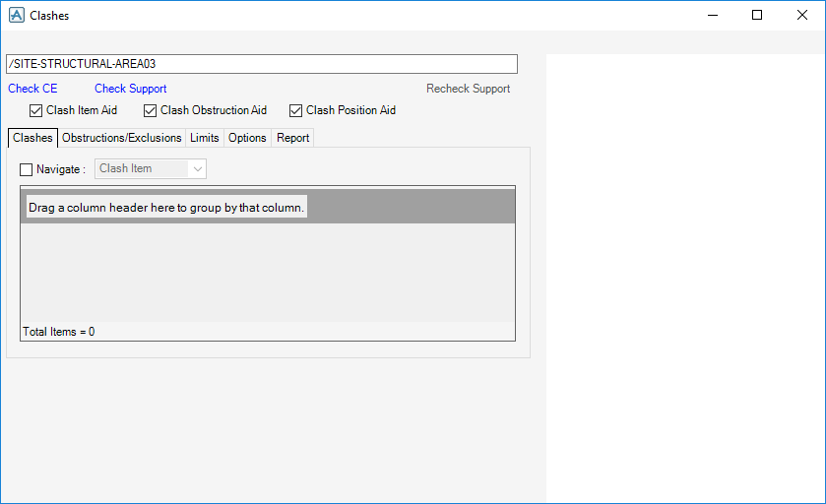Click the /SITE-STRUCTURAL-AREA03 element name field
The image size is (826, 504).
[x=262, y=64]
